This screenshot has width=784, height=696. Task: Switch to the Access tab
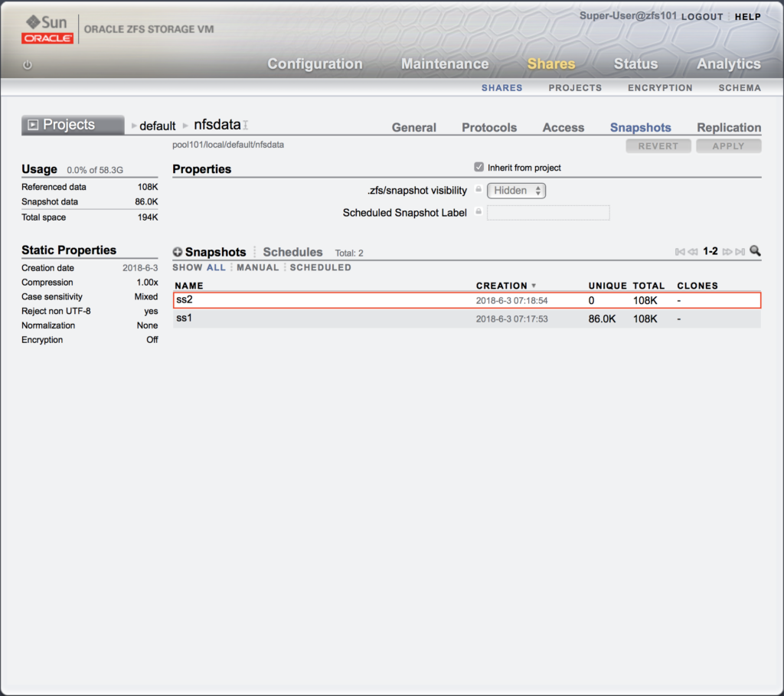563,128
